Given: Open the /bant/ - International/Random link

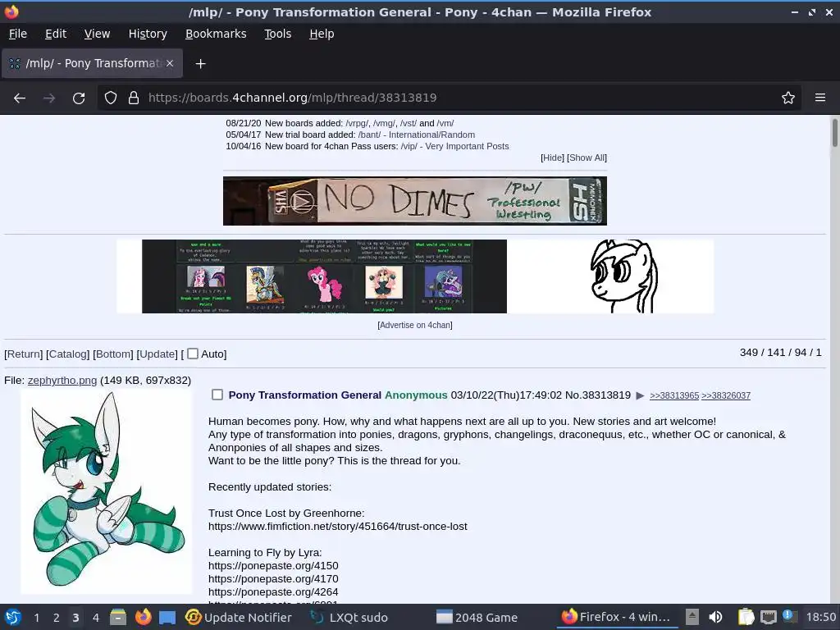Looking at the screenshot, I should click(x=416, y=135).
